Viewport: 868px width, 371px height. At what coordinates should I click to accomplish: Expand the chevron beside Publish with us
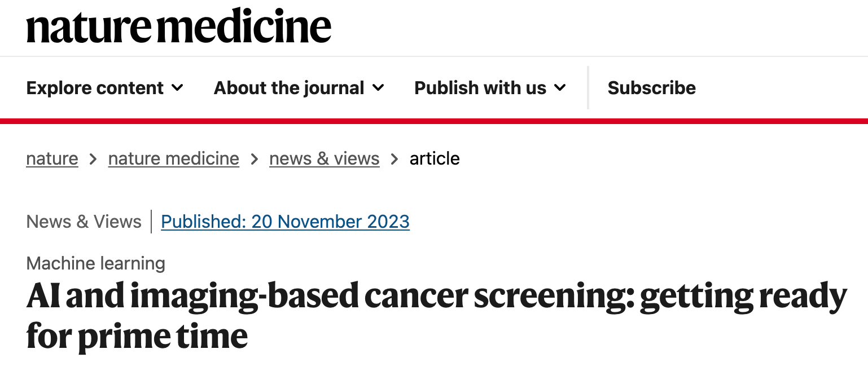pos(560,88)
